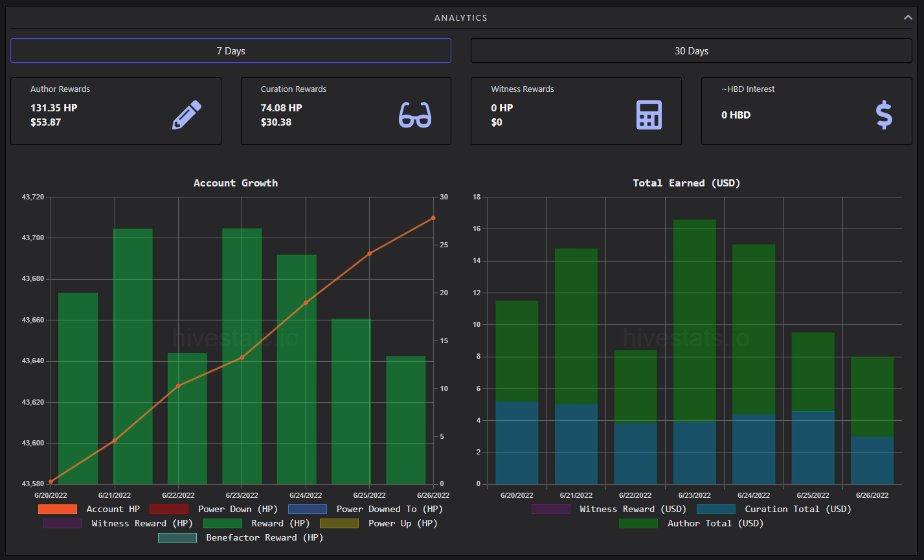This screenshot has width=924, height=560.
Task: Click the pencil icon in Author Rewards
Action: [186, 115]
